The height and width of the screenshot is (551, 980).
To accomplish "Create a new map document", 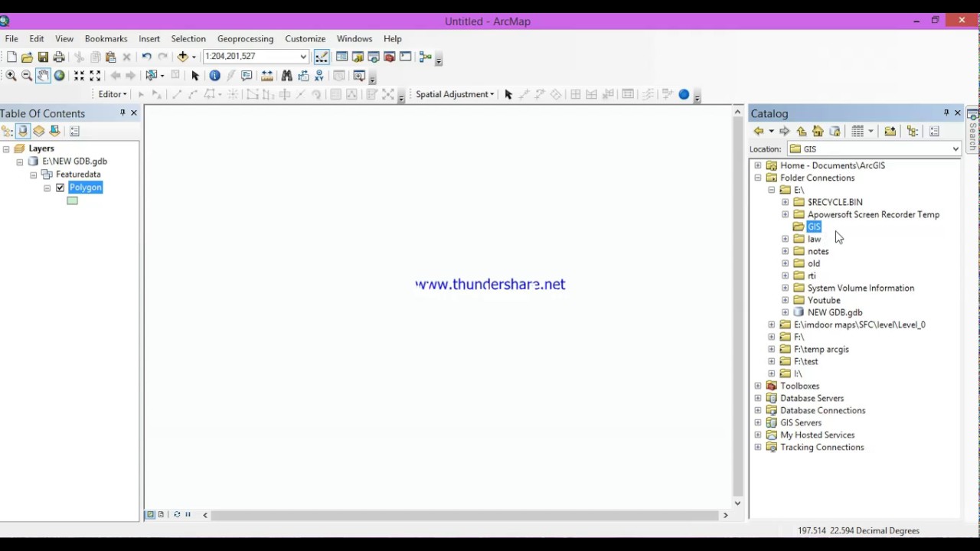I will (x=11, y=57).
